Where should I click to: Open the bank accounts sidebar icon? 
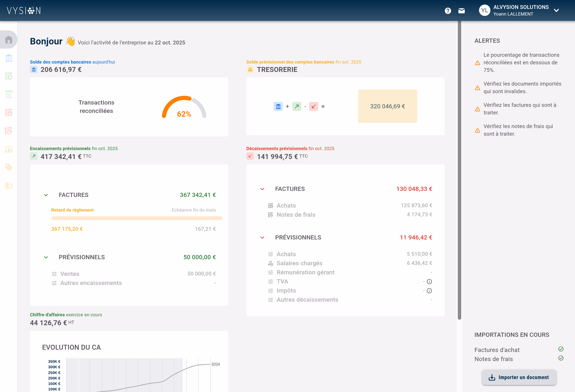(9, 58)
